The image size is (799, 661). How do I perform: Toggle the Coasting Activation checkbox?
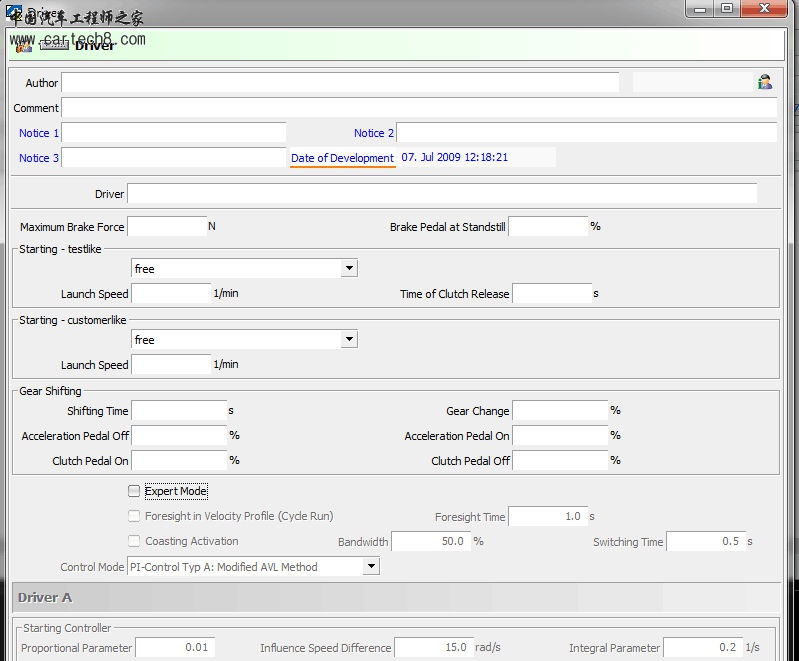[134, 541]
